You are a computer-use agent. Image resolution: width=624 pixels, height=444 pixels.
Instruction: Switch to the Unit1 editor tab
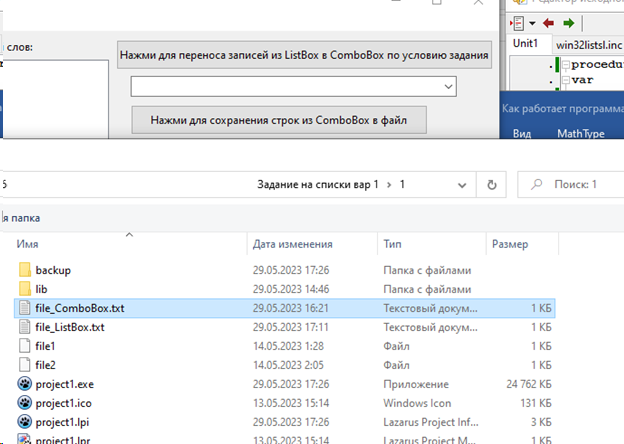(525, 43)
